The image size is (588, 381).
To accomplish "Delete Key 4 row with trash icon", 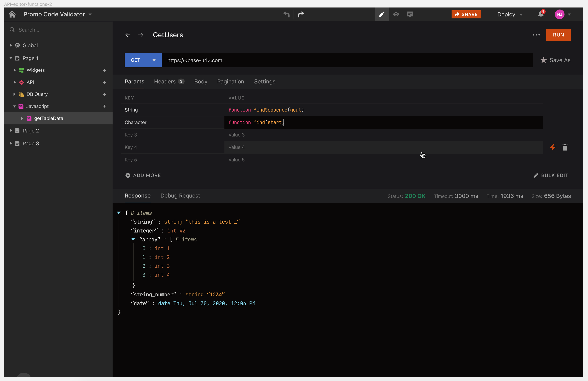I will coord(565,147).
